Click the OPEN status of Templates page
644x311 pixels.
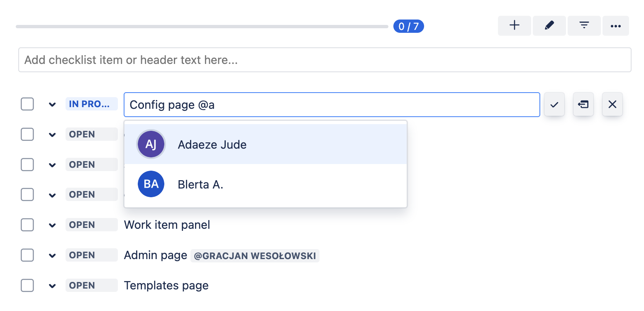[x=91, y=285]
